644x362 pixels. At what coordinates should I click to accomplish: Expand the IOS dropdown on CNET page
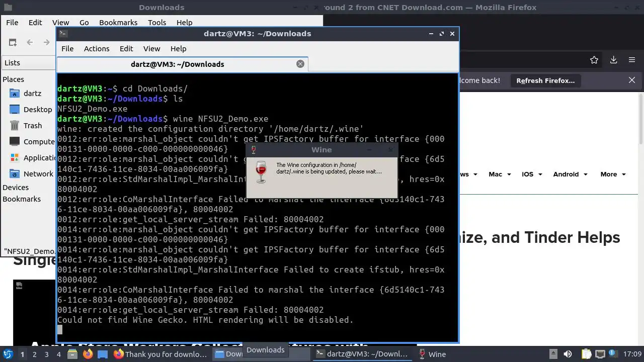point(532,174)
